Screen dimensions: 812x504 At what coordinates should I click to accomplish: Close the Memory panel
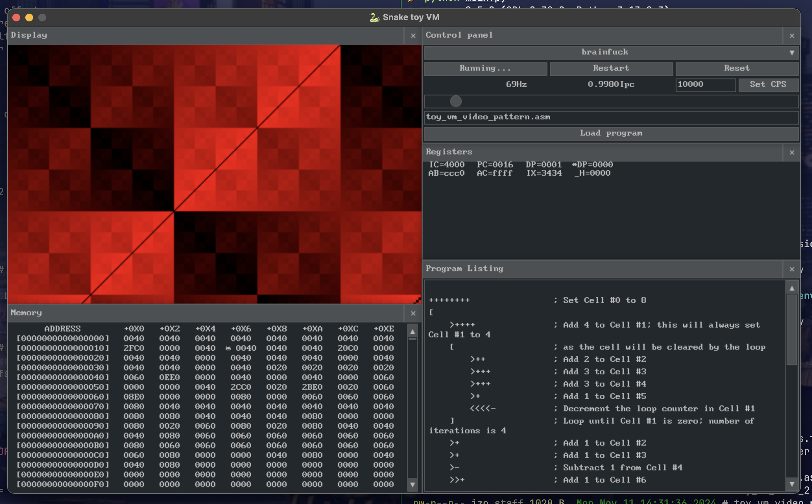point(413,313)
